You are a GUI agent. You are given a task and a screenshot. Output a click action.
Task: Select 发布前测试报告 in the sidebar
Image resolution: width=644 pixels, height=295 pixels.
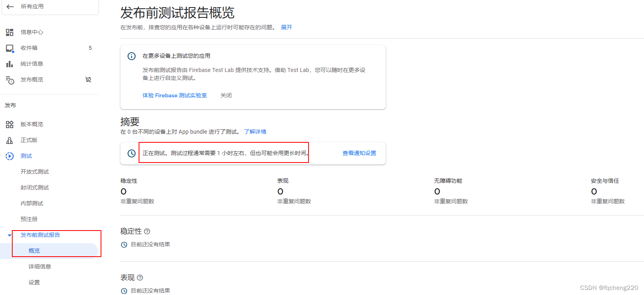point(40,235)
